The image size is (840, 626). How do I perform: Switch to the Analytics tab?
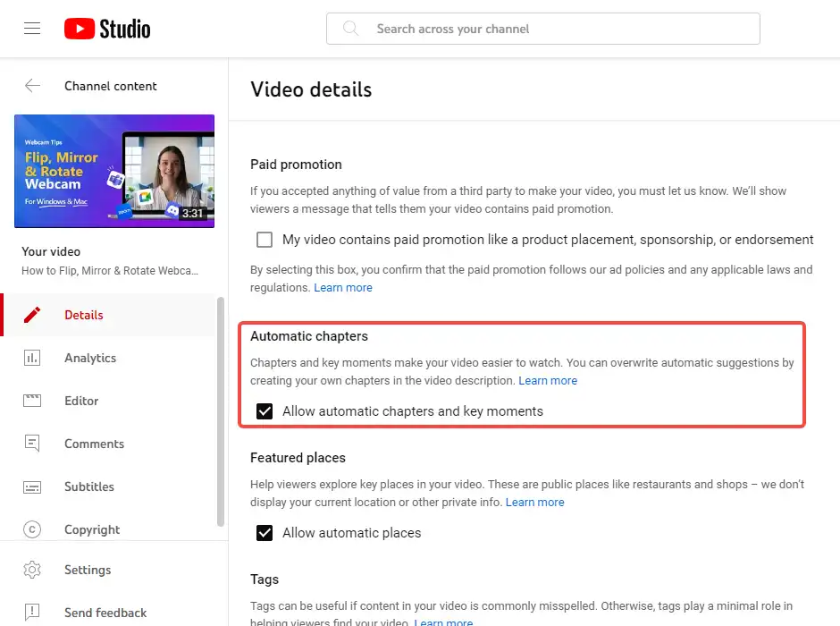90,358
